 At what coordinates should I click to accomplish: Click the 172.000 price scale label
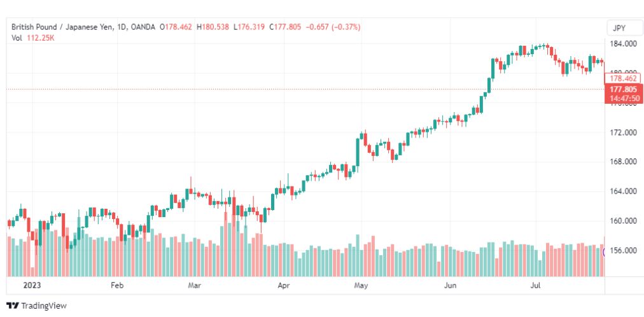click(x=623, y=132)
